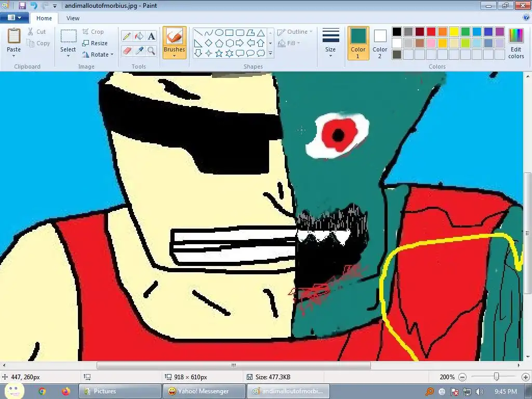Launch Firefox from taskbar
532x399 pixels.
(x=66, y=391)
